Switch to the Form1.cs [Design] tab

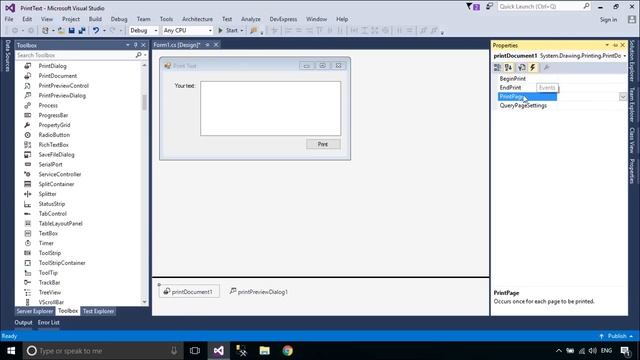177,45
